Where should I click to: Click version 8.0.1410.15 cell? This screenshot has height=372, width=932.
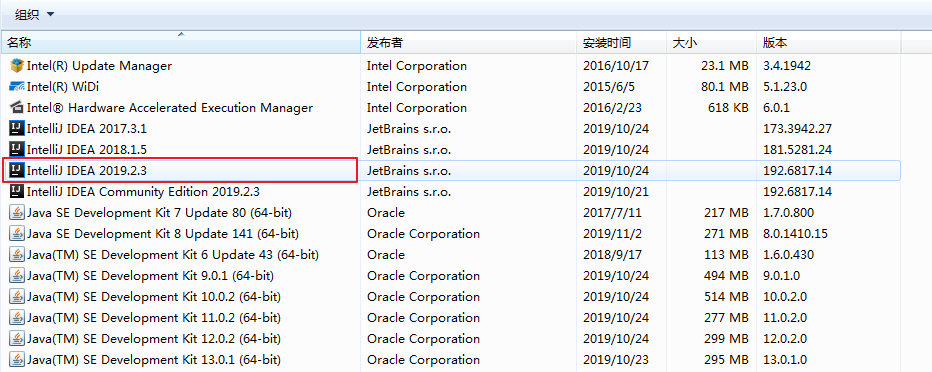[795, 234]
